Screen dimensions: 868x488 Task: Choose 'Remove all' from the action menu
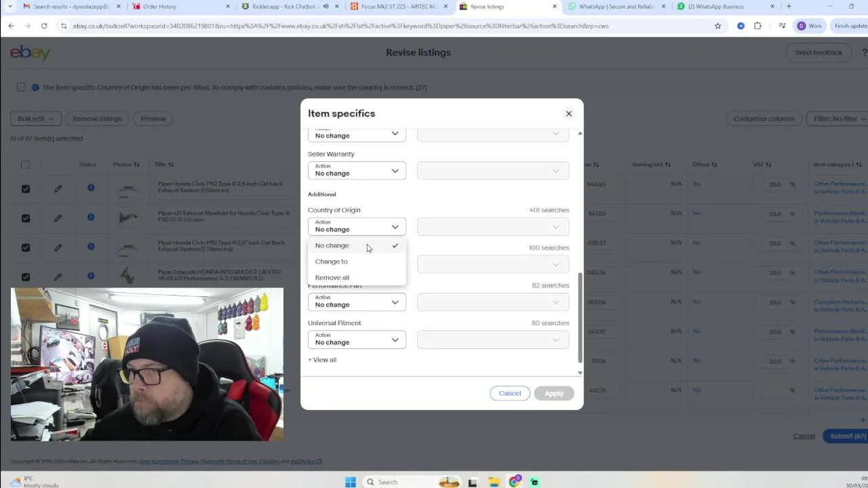tap(357, 277)
